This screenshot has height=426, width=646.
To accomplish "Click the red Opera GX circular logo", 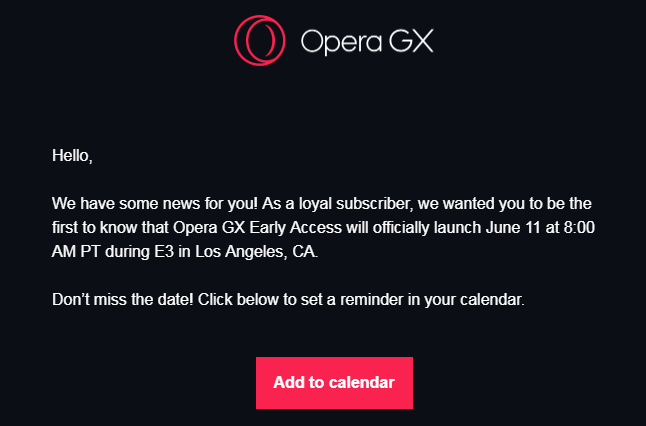I will tap(260, 40).
